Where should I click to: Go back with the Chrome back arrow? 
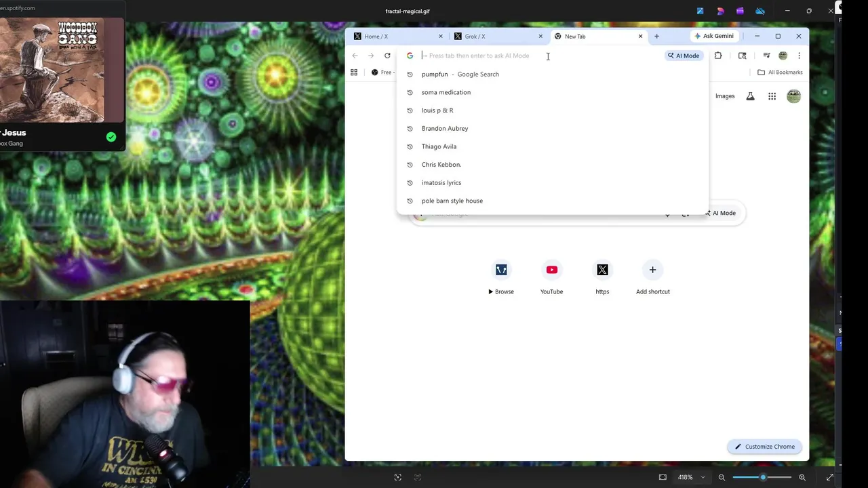coord(355,56)
